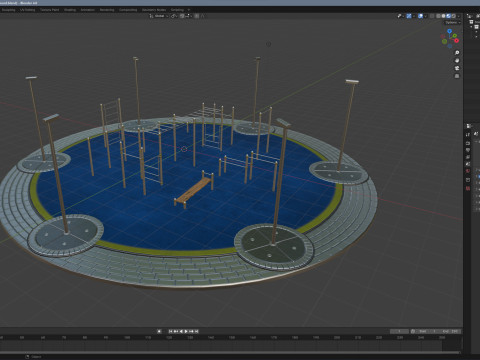Image resolution: width=480 pixels, height=360 pixels.
Task: Collapse the scene collection tree arrow in outliner
Action: tap(471, 27)
